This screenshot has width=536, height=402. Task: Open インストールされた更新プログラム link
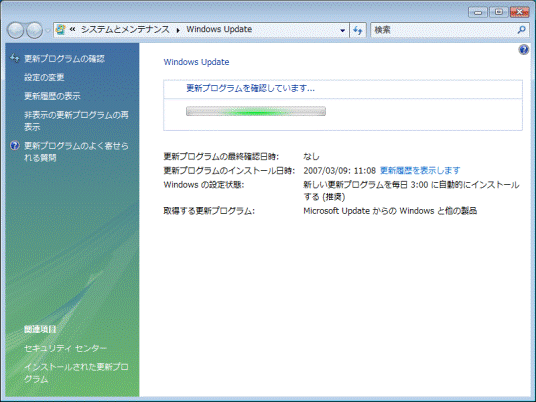[x=76, y=373]
